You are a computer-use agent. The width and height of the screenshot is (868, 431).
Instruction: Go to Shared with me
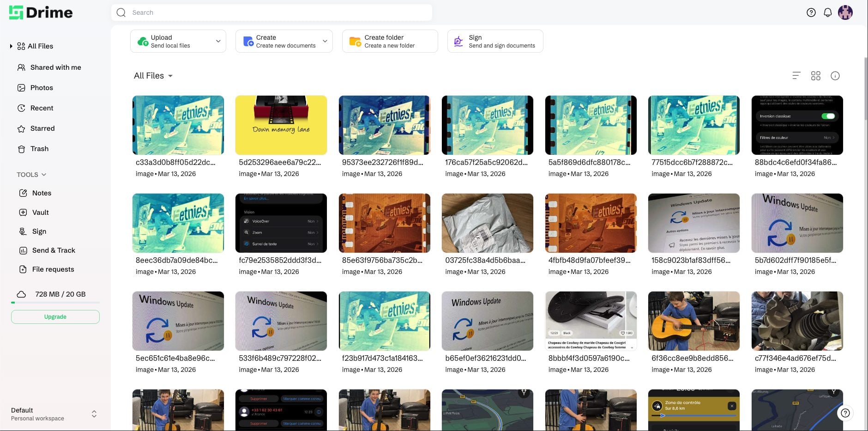pyautogui.click(x=55, y=67)
